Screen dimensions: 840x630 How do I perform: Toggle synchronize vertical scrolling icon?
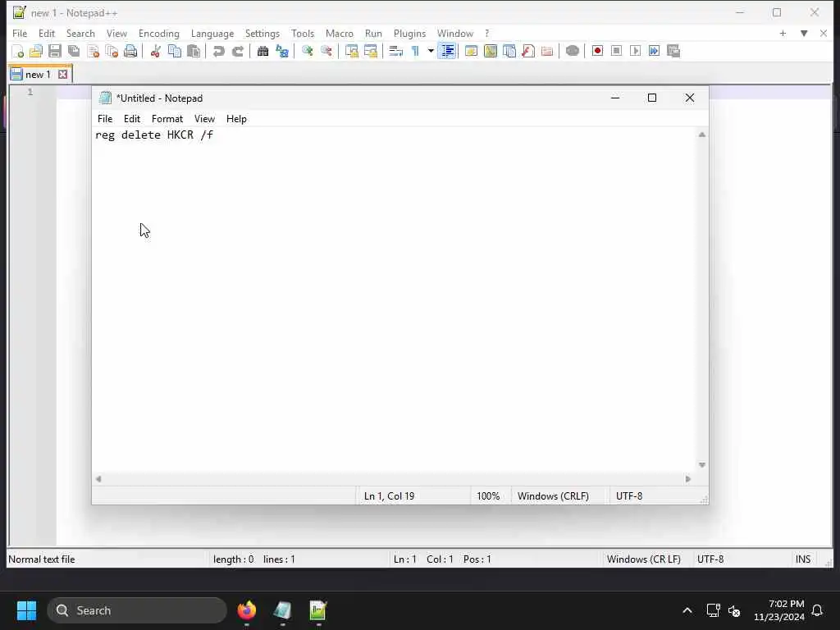351,52
